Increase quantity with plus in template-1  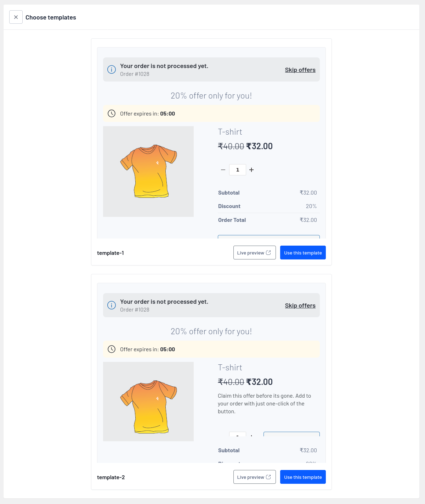[x=251, y=170]
